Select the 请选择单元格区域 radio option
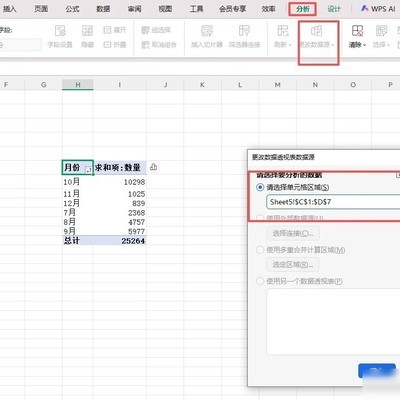400x400 pixels. (260, 187)
